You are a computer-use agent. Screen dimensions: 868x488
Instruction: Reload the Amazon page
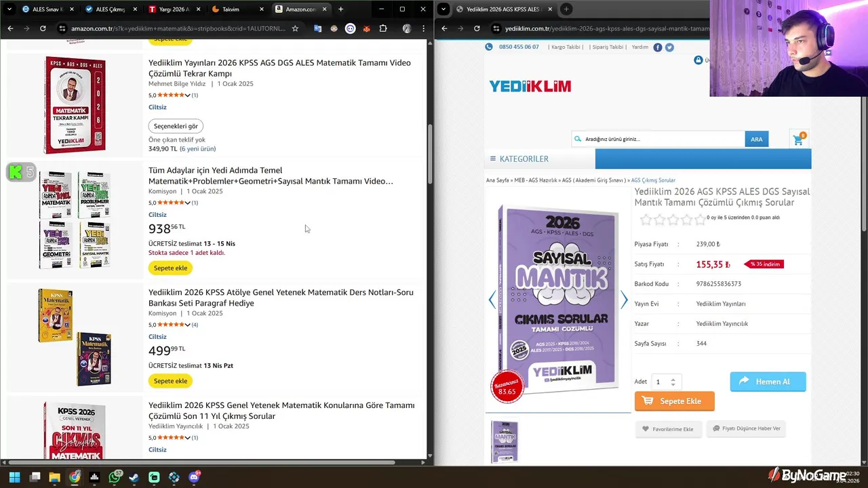coord(43,28)
